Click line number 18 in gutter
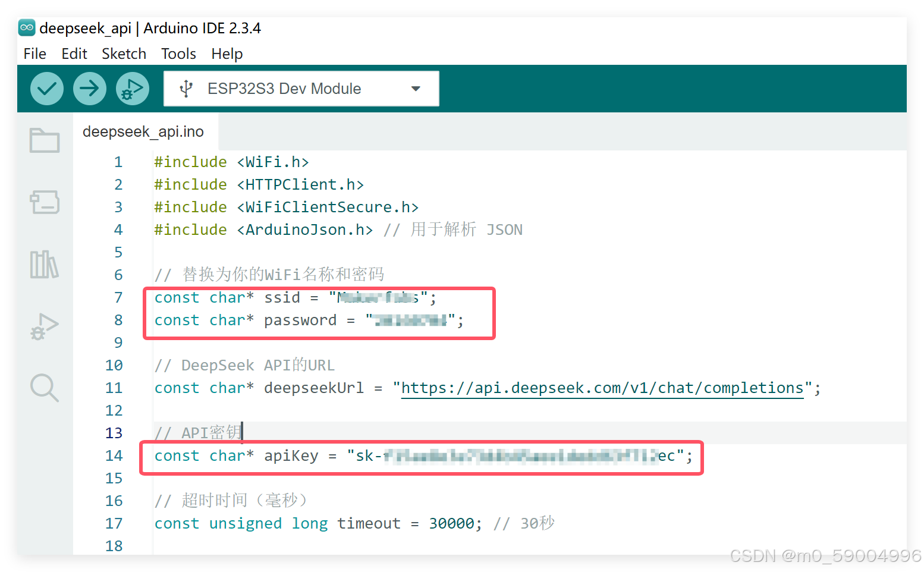Image resolution: width=924 pixels, height=572 pixels. click(114, 546)
